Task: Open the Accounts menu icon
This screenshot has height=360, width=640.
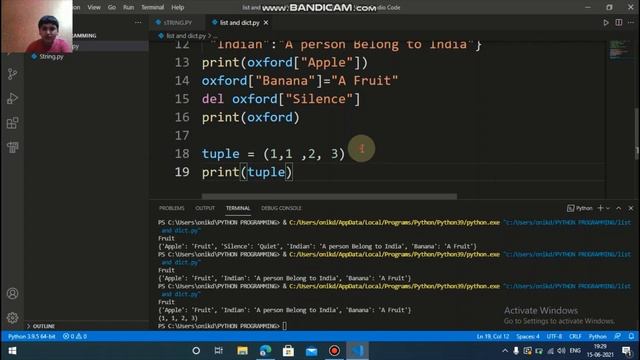Action: pos(12,293)
